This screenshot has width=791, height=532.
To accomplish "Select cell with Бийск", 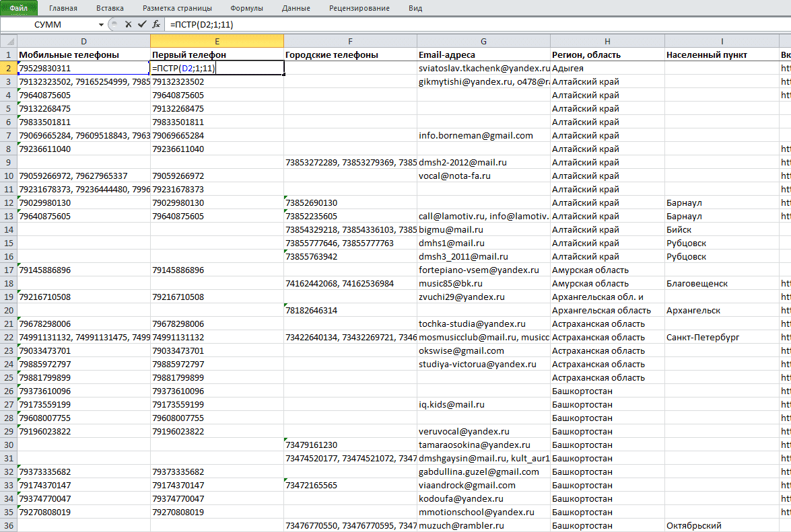I will click(x=722, y=230).
